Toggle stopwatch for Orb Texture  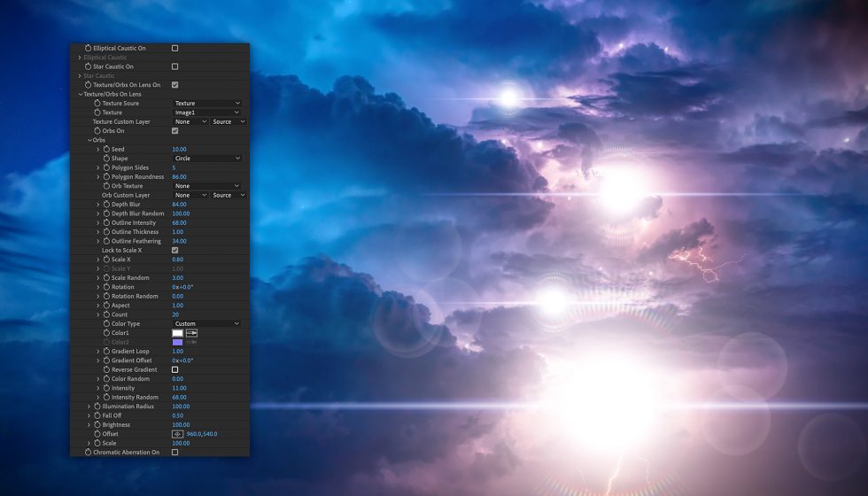[106, 186]
